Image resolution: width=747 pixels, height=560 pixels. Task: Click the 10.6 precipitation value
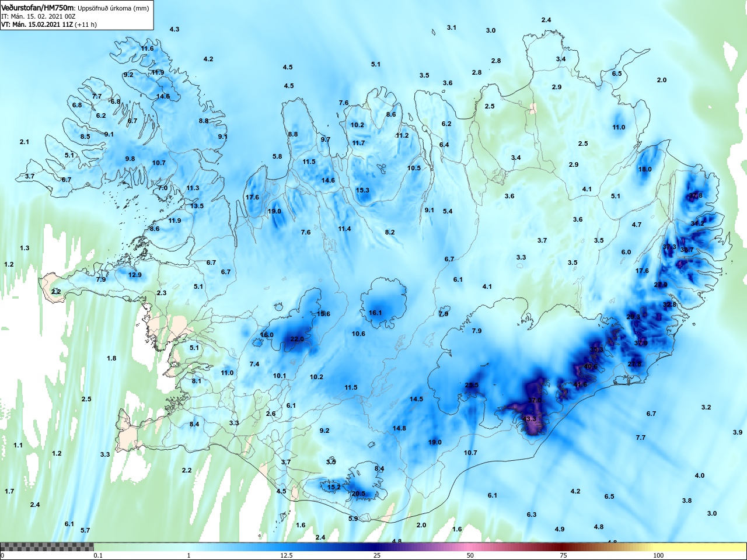coord(358,334)
